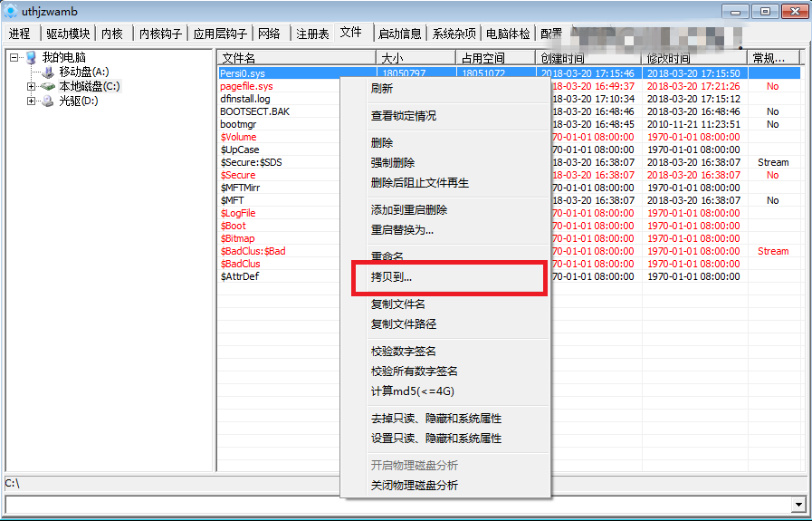The image size is (812, 521).
Task: Sort by the 大小 column header
Action: point(416,58)
